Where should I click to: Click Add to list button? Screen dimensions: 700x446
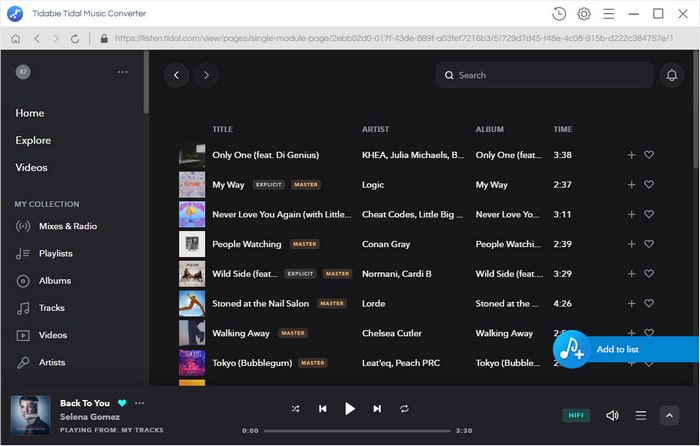[x=626, y=349]
